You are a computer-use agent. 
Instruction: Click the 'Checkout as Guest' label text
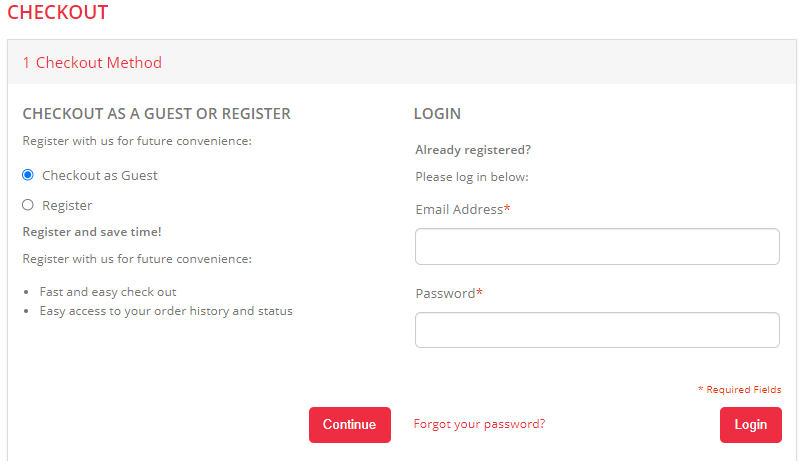tap(99, 175)
